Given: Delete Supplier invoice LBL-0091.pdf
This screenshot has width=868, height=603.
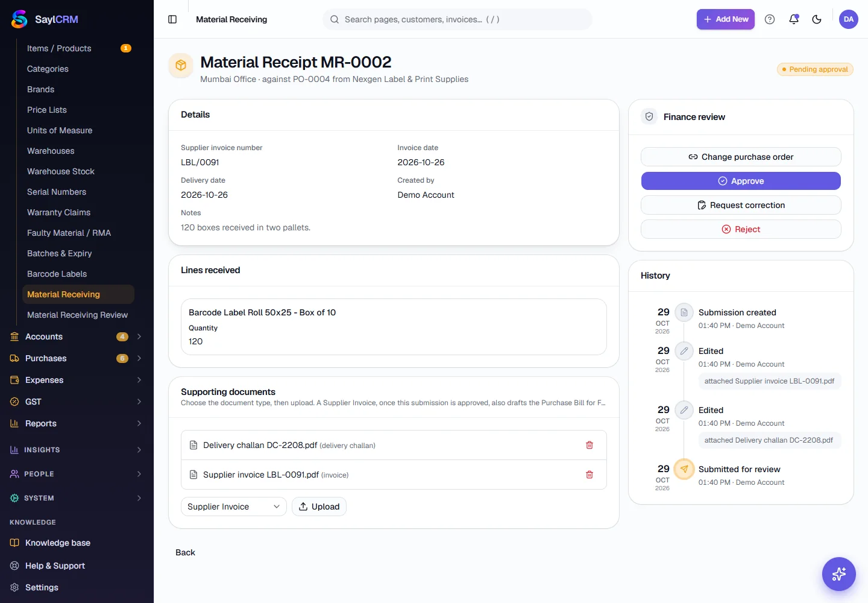Looking at the screenshot, I should click(x=590, y=475).
